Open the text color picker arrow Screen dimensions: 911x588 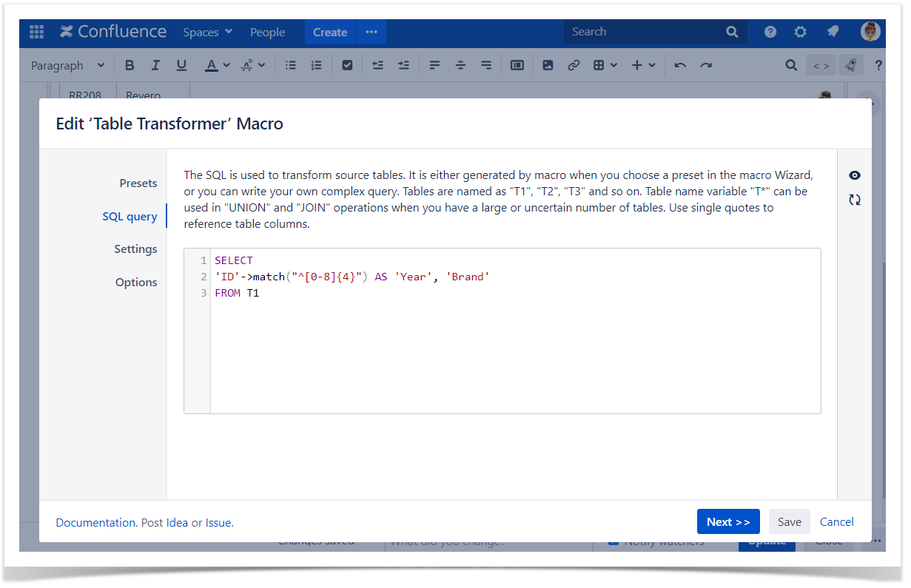(226, 65)
